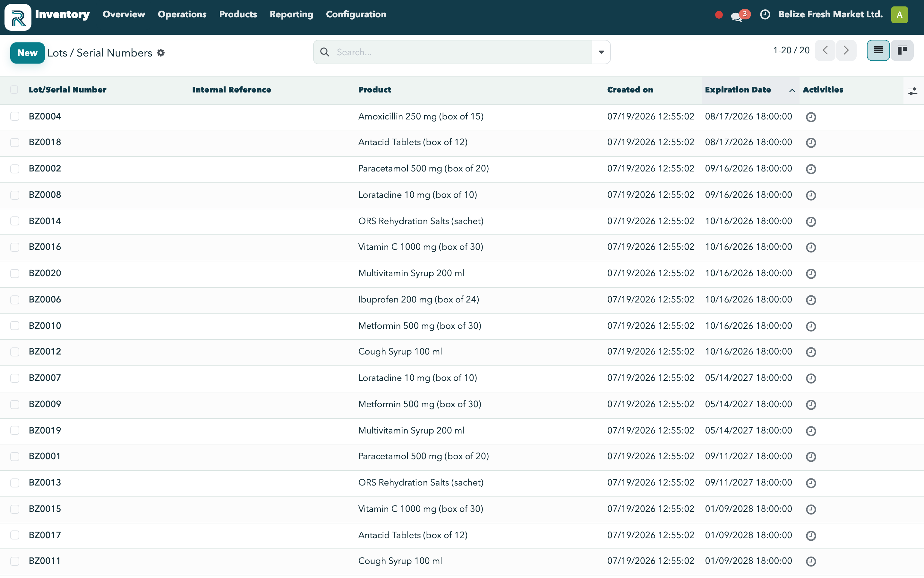Click the red recording status dot
This screenshot has width=924, height=578.
pyautogui.click(x=719, y=15)
